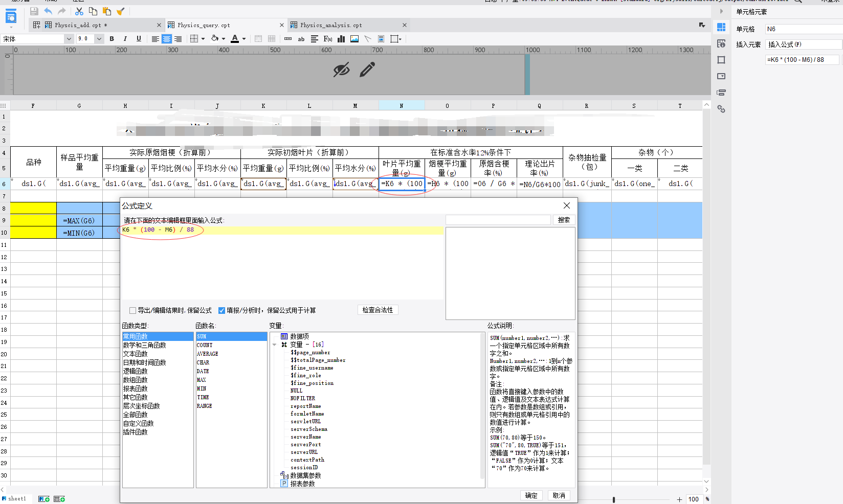This screenshot has height=504, width=843.
Task: Insert slope line icon
Action: coord(368,39)
